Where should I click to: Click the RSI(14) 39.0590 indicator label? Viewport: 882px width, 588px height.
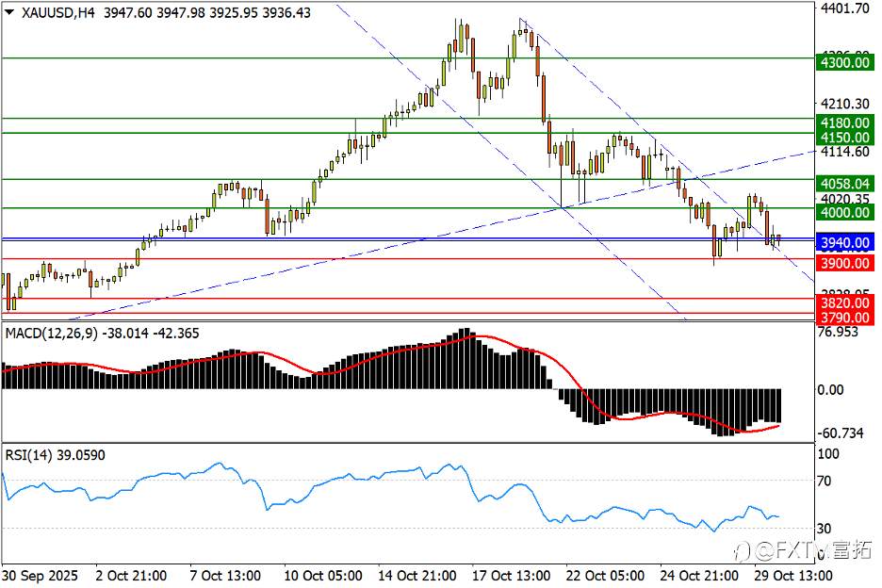point(55,454)
